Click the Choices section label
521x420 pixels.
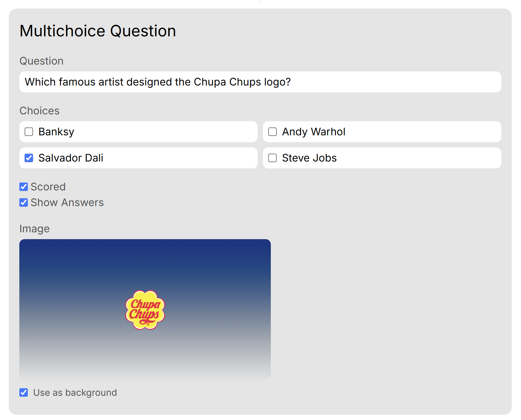39,111
